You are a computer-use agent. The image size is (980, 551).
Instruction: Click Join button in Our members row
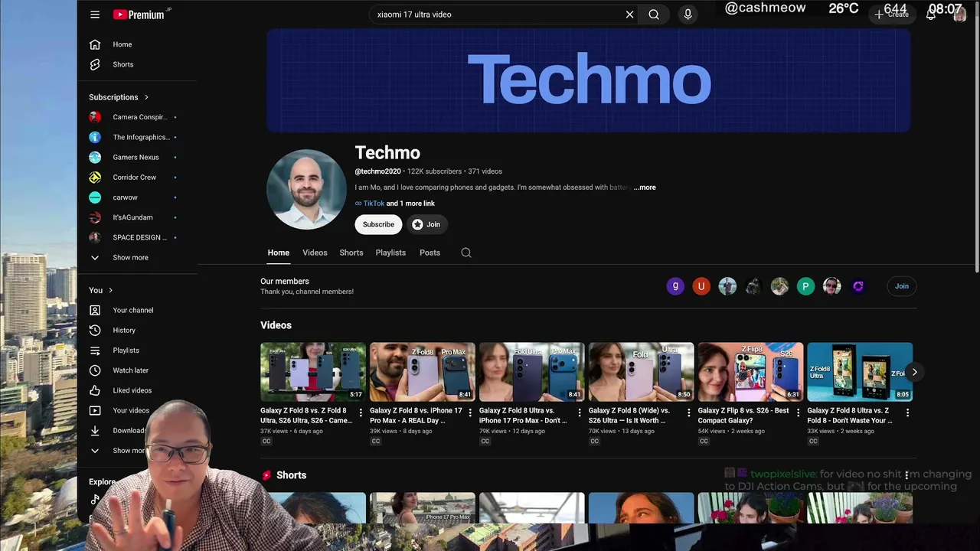pos(902,286)
